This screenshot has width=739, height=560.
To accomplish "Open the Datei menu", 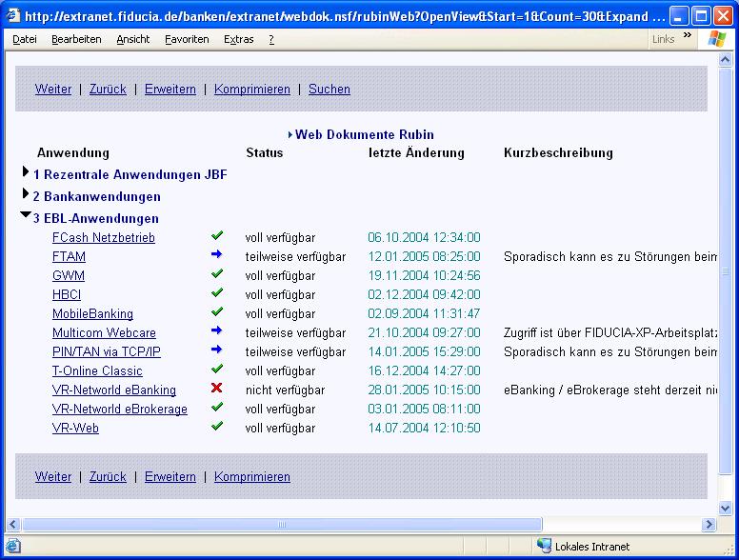I will (x=25, y=40).
